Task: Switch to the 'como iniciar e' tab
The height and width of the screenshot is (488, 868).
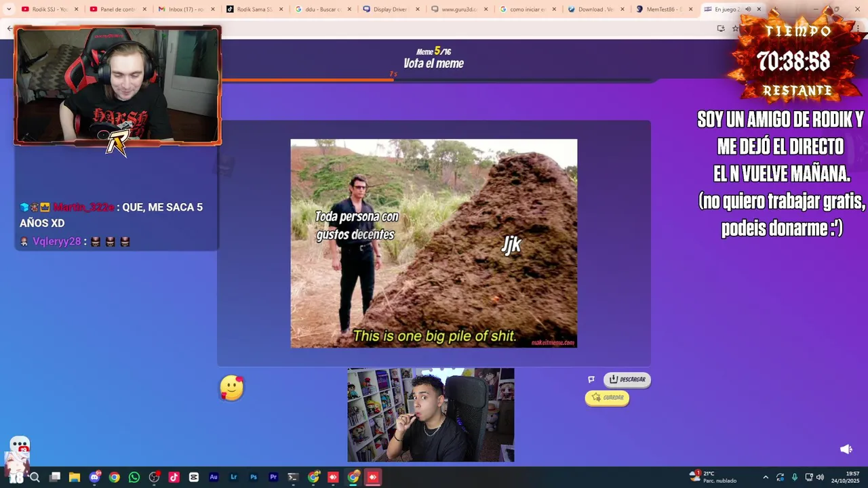Action: click(528, 9)
